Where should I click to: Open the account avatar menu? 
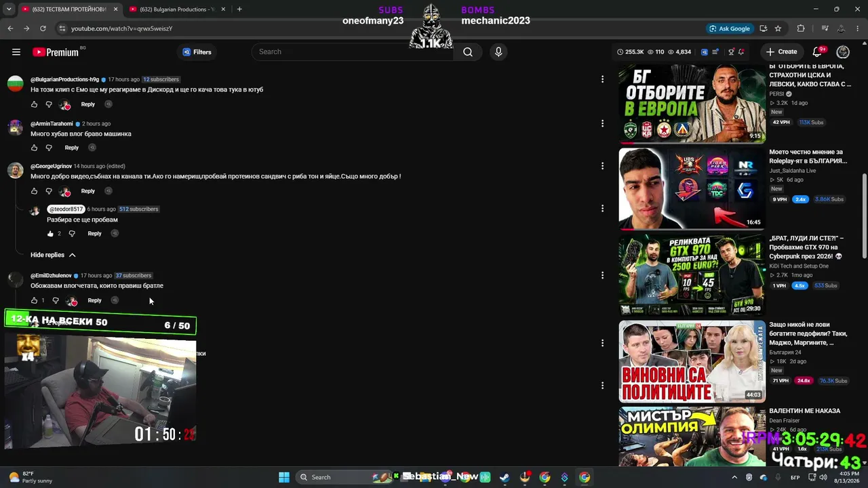843,52
